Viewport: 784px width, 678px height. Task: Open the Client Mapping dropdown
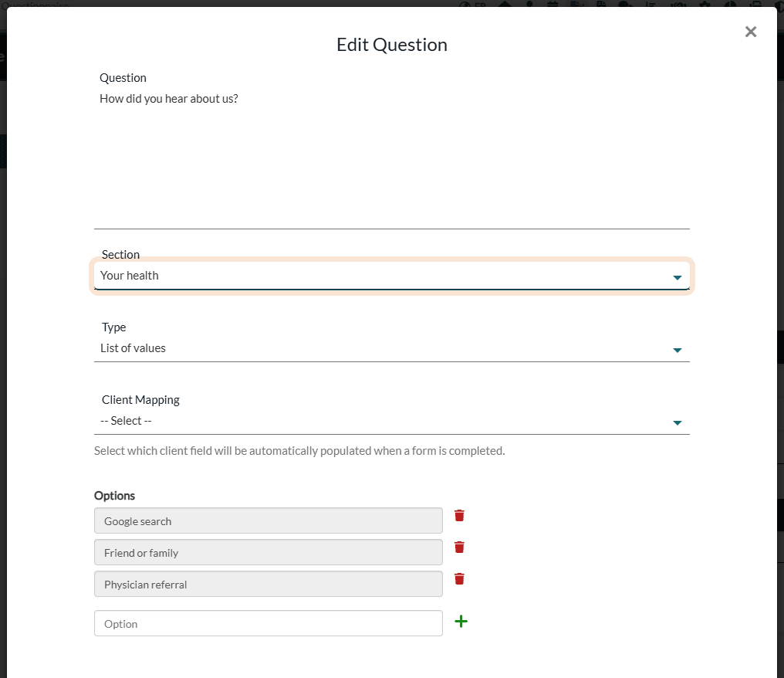(392, 421)
